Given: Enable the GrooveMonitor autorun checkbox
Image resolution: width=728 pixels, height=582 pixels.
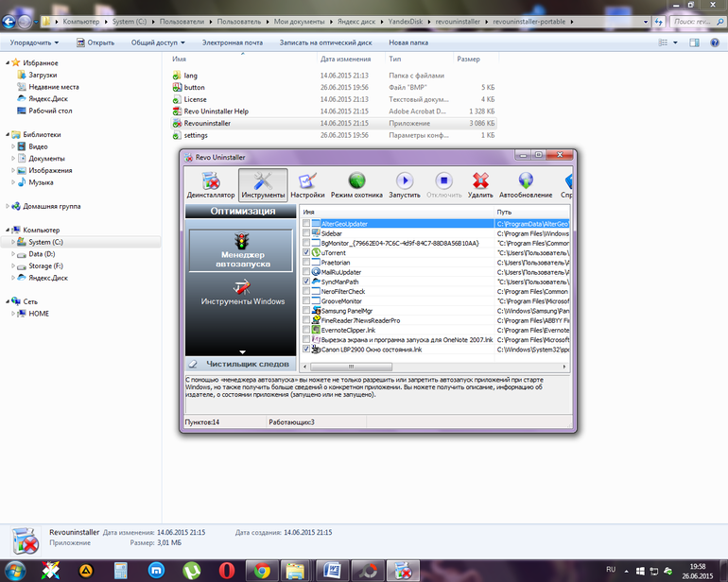Looking at the screenshot, I should coord(306,301).
